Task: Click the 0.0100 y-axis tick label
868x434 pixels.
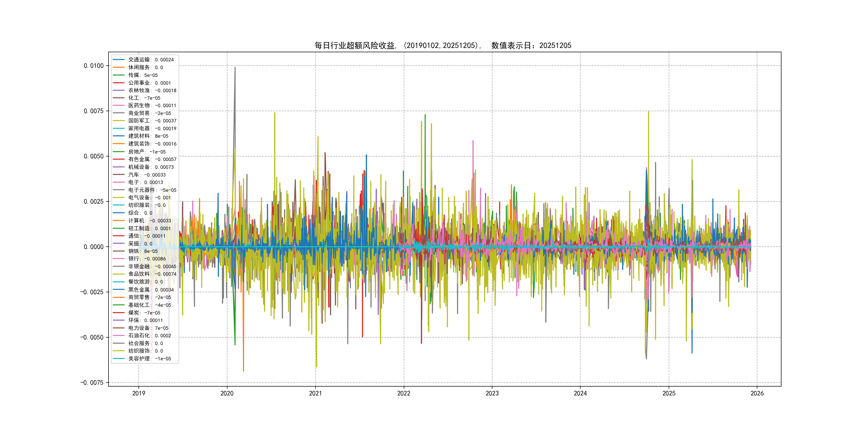Action: 94,66
